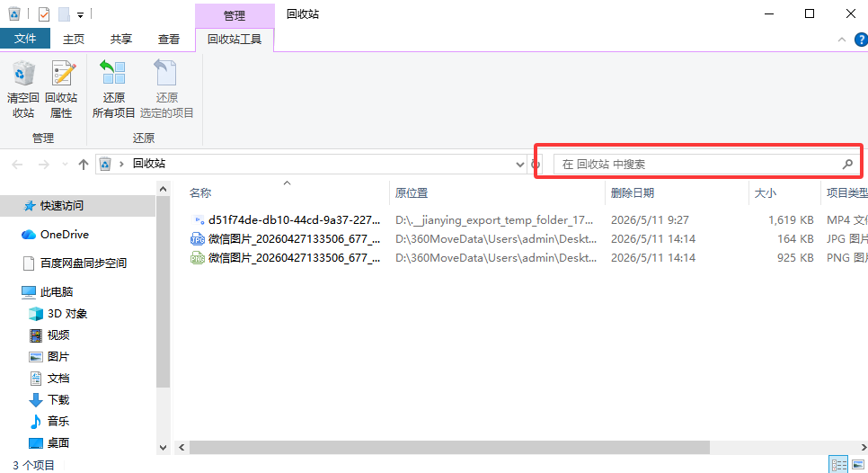The height and width of the screenshot is (473, 868).
Task: Select the d51f74de-db10 MP4 file
Action: 294,220
